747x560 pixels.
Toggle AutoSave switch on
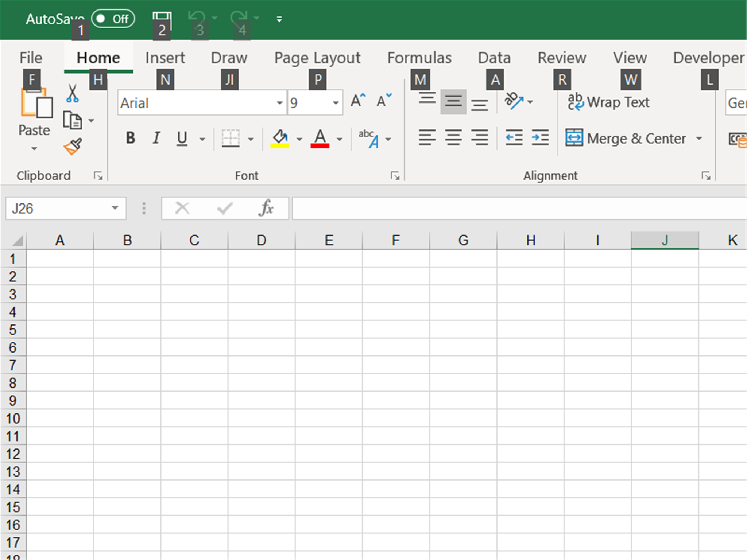click(x=113, y=19)
